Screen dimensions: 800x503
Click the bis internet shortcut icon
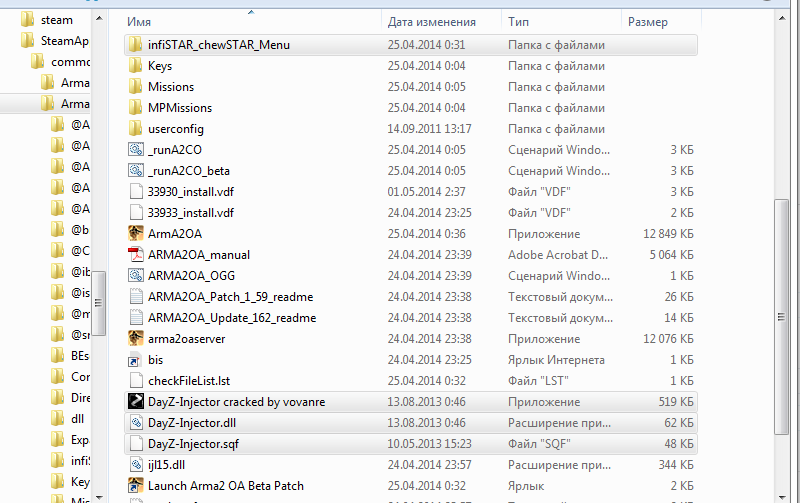tap(136, 360)
